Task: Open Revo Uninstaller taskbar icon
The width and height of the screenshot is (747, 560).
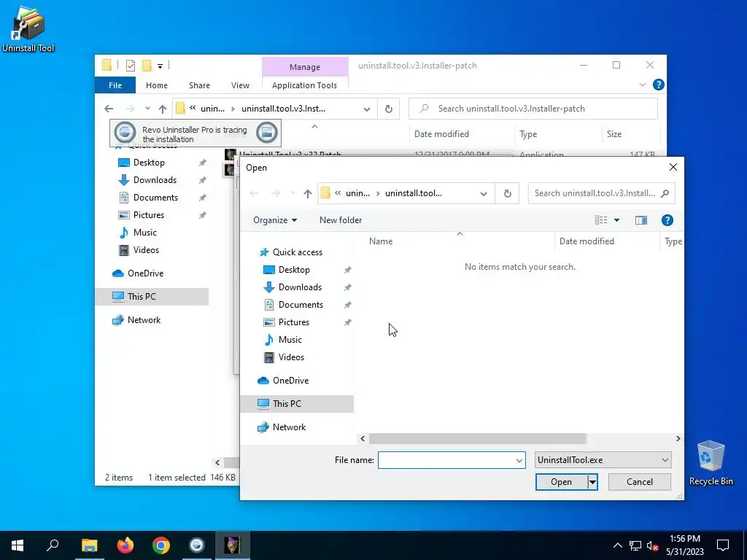Action: coord(197,545)
